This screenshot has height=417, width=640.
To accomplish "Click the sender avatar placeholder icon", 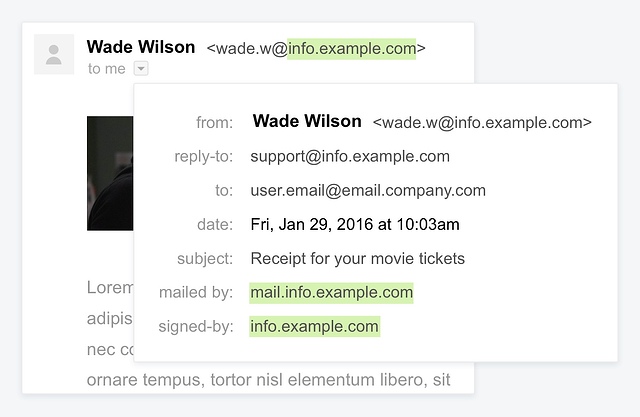I will (x=54, y=54).
